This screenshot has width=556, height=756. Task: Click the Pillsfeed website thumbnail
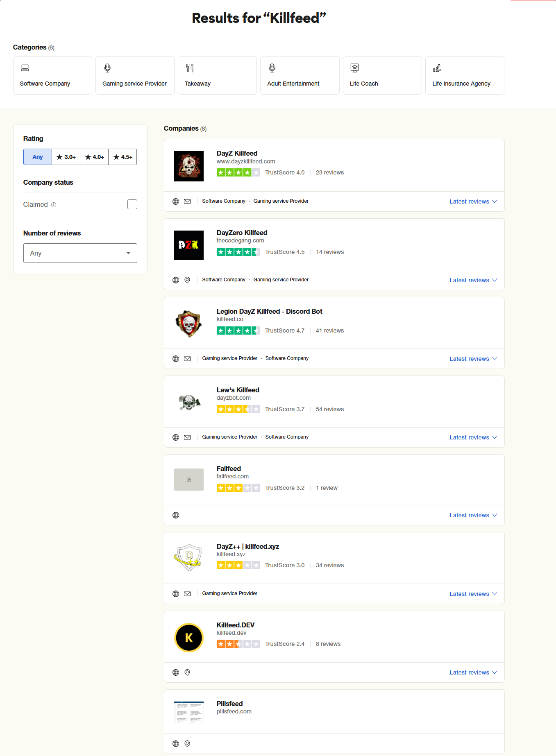pos(189,713)
